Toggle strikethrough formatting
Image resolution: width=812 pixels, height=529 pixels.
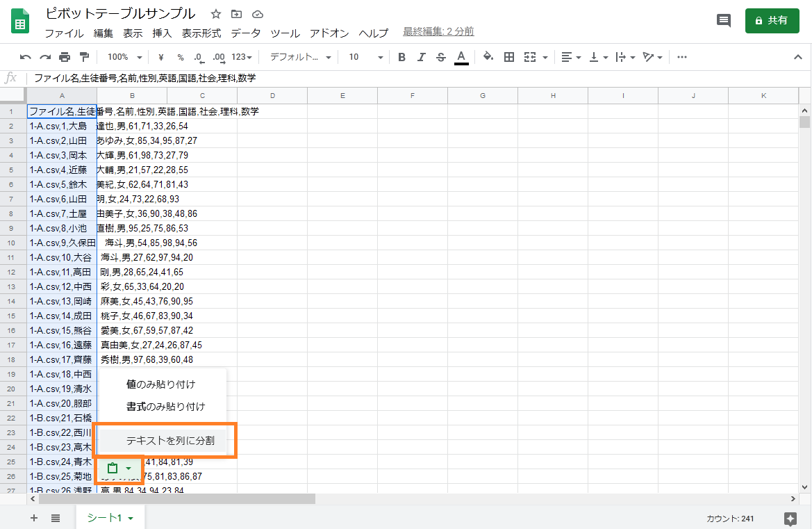[440, 57]
